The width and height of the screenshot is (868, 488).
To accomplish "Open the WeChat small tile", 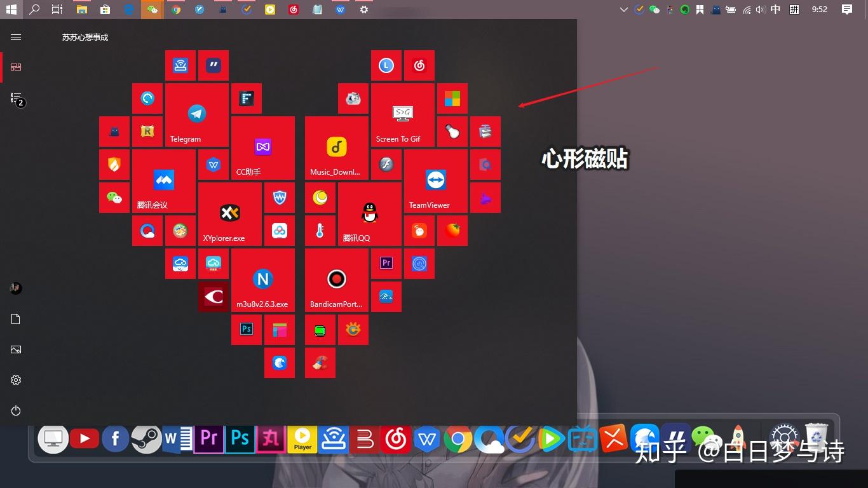I will (x=114, y=198).
